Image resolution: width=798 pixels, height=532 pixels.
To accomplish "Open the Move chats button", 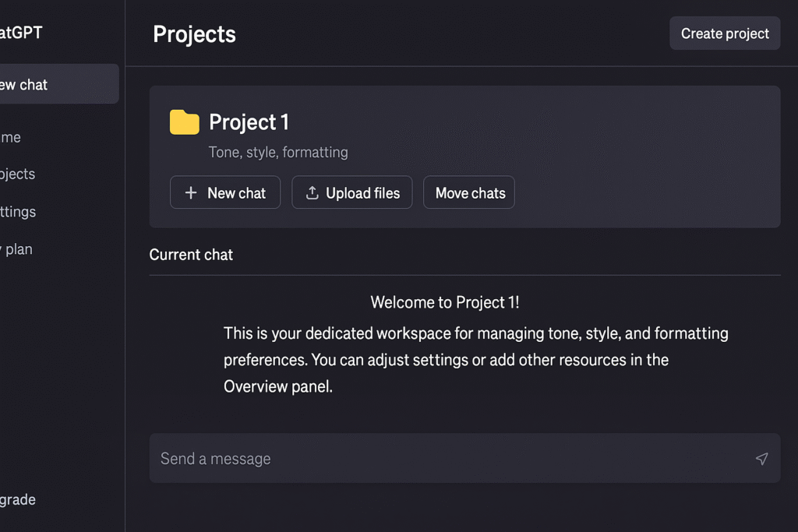I will [x=469, y=193].
